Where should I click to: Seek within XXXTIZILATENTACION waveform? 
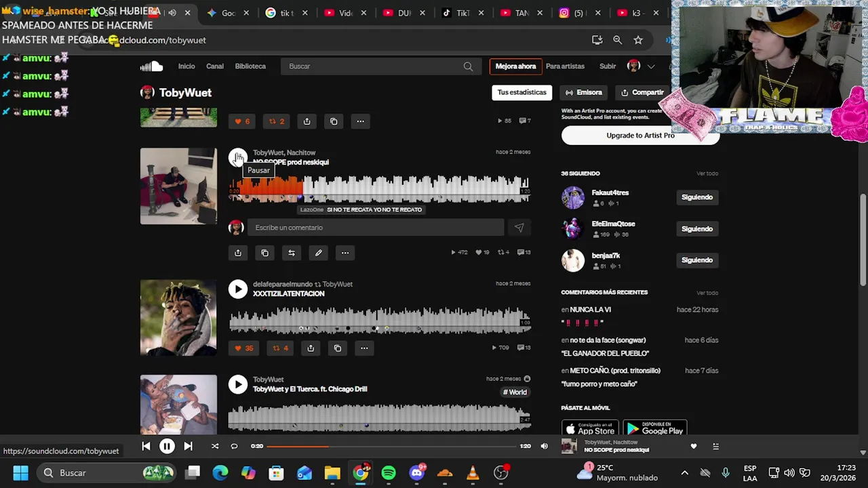[379, 320]
